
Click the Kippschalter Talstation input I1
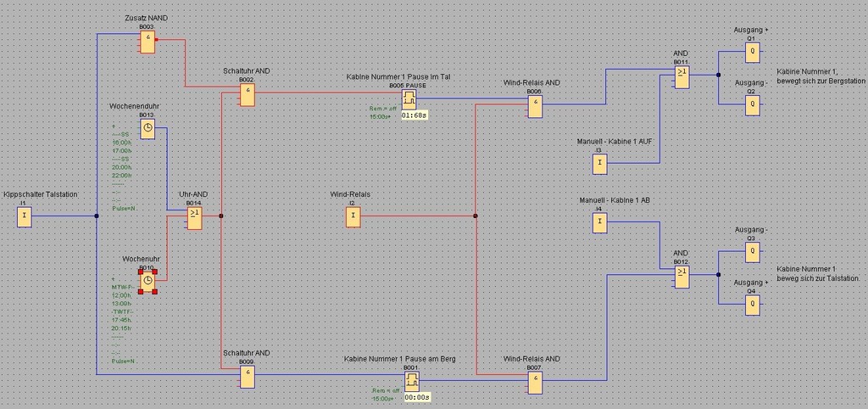click(x=25, y=218)
